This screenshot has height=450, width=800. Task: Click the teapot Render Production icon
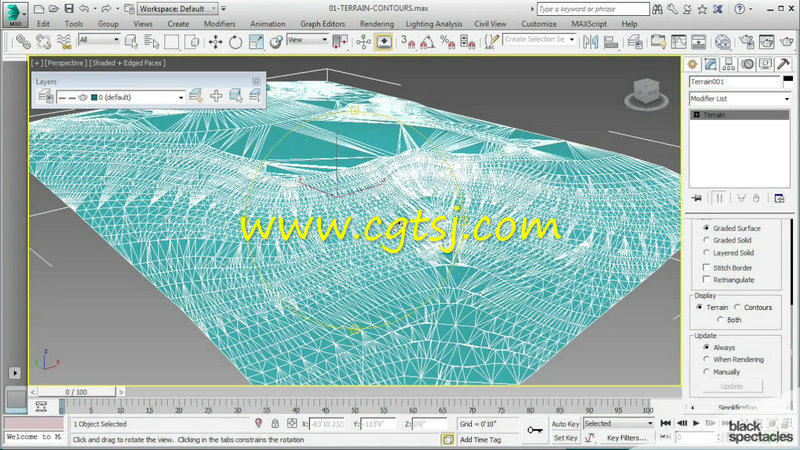coord(786,41)
